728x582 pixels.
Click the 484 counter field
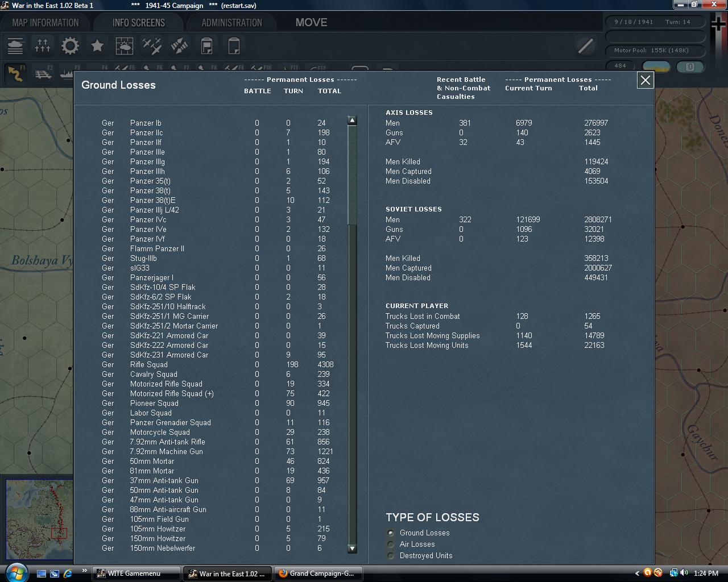[x=621, y=66]
